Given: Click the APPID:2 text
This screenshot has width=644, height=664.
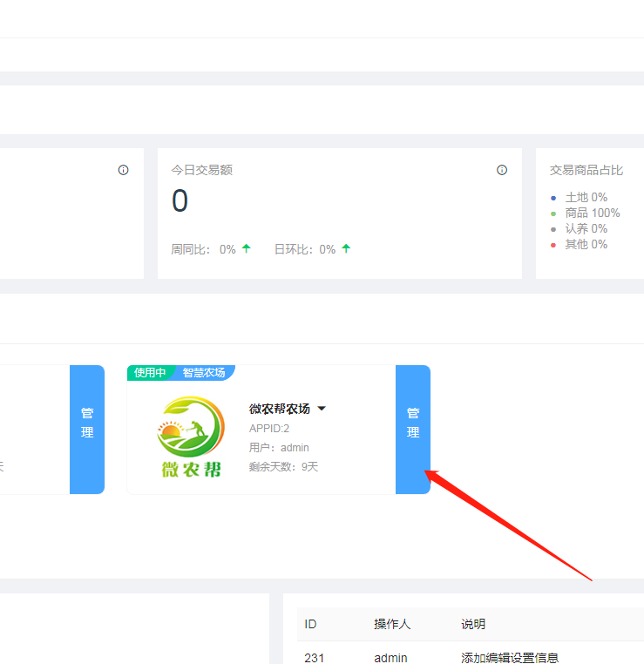Looking at the screenshot, I should coord(269,429).
